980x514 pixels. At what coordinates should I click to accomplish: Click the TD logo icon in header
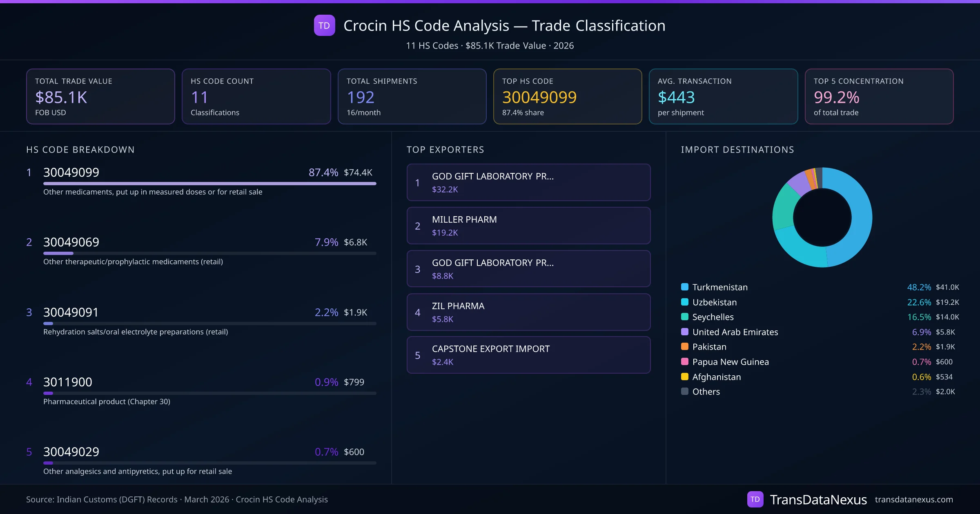coord(324,25)
